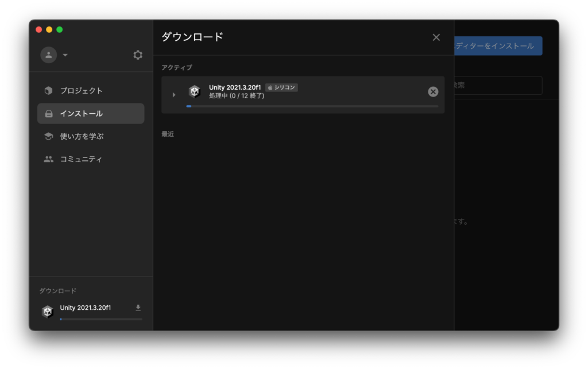
Task: Click the user account avatar
Action: point(49,55)
